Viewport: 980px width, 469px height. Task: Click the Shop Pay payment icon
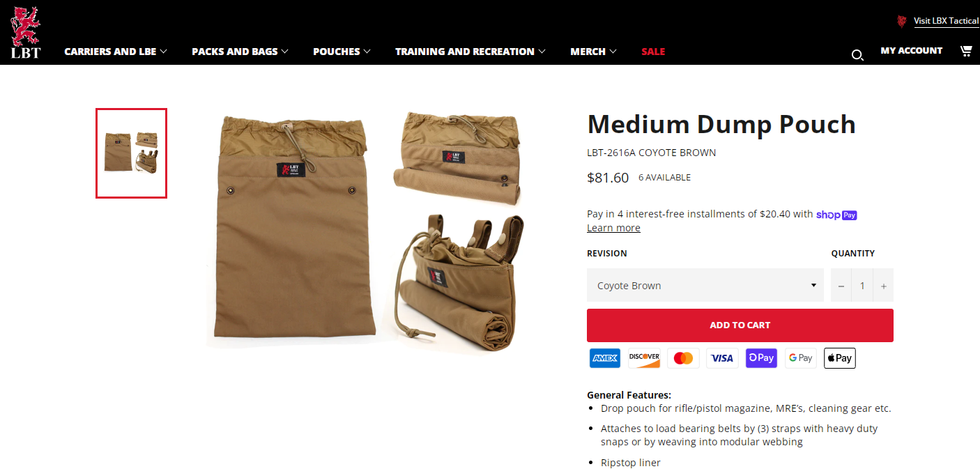(761, 358)
